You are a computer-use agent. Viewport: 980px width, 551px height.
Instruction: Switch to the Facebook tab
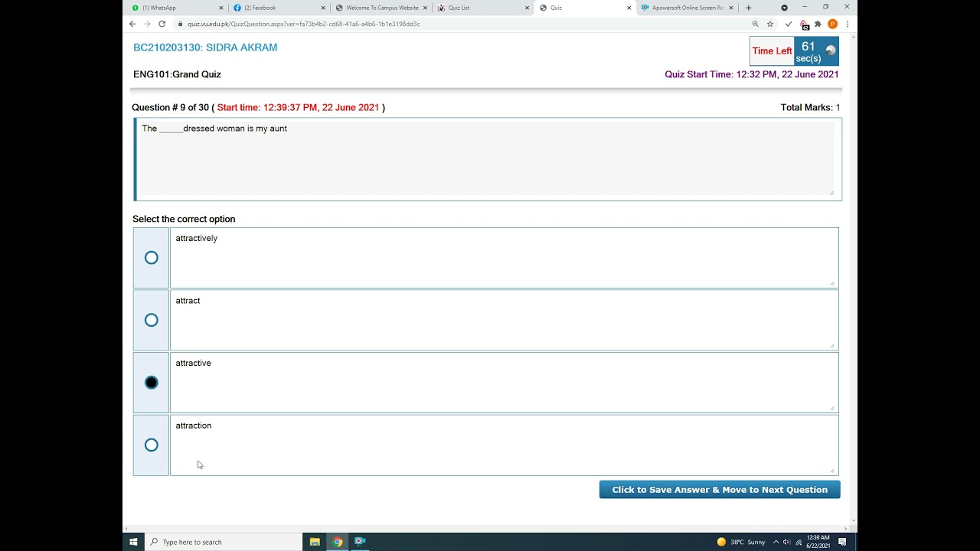coord(279,8)
